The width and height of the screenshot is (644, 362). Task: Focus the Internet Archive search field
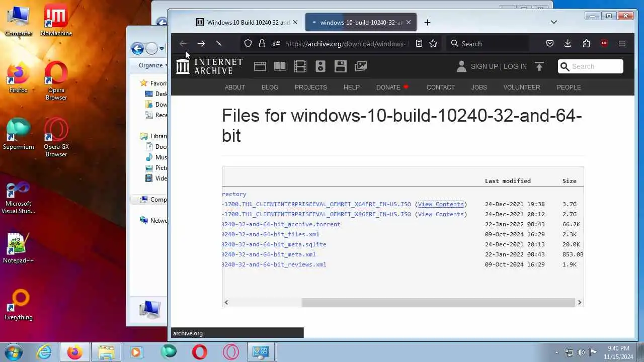click(x=591, y=66)
